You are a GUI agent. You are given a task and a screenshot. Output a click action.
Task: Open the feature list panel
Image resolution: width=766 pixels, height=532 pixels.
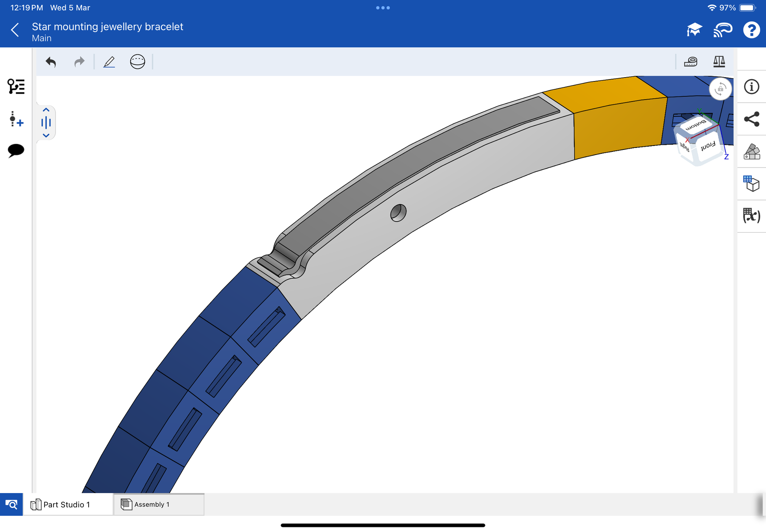16,86
